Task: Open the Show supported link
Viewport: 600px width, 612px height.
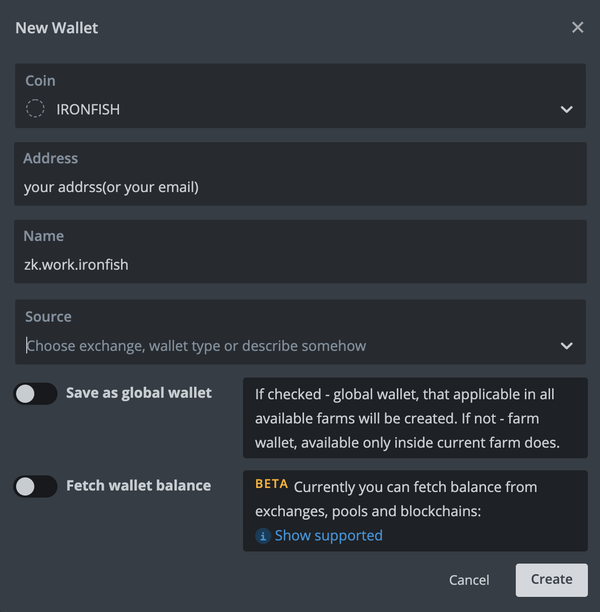Action: 328,535
